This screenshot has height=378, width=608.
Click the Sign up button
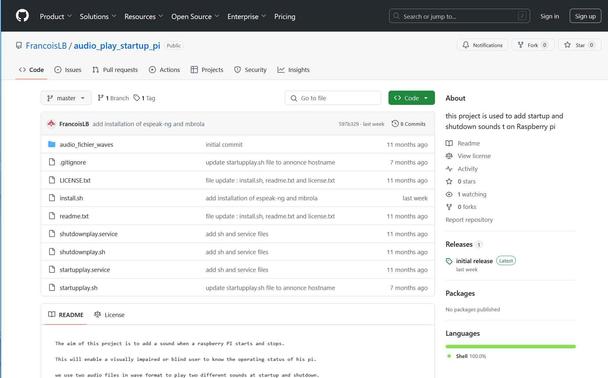[x=585, y=16]
